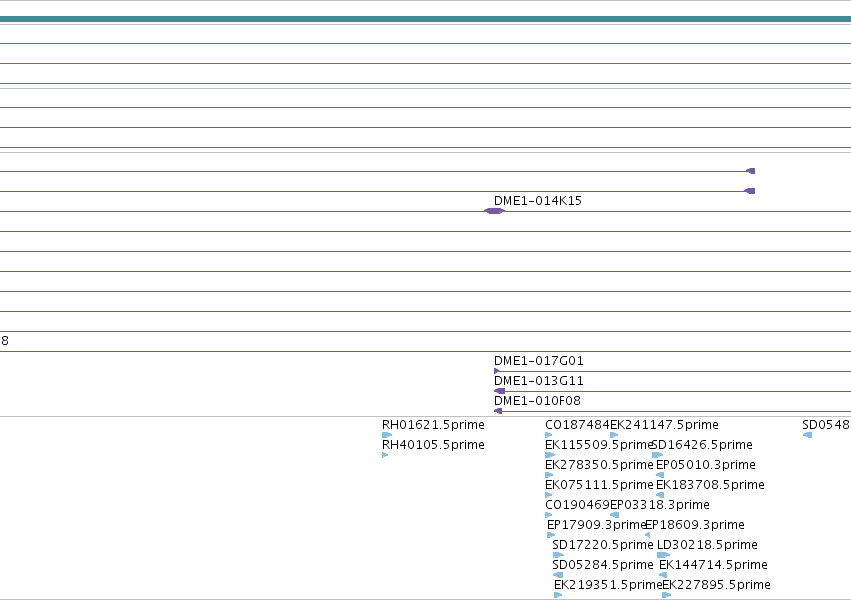This screenshot has height=600, width=851.
Task: Click the EK144714.5prime label
Action: click(713, 565)
